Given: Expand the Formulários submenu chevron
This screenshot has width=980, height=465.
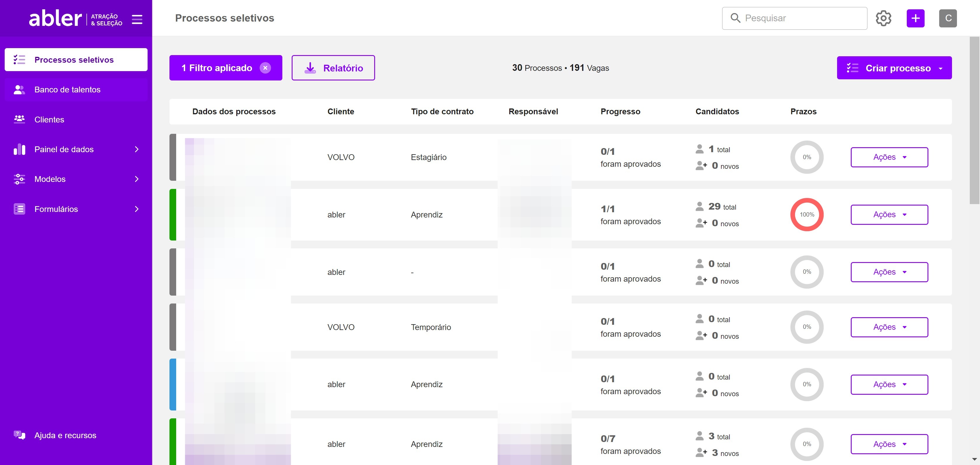Looking at the screenshot, I should [136, 209].
